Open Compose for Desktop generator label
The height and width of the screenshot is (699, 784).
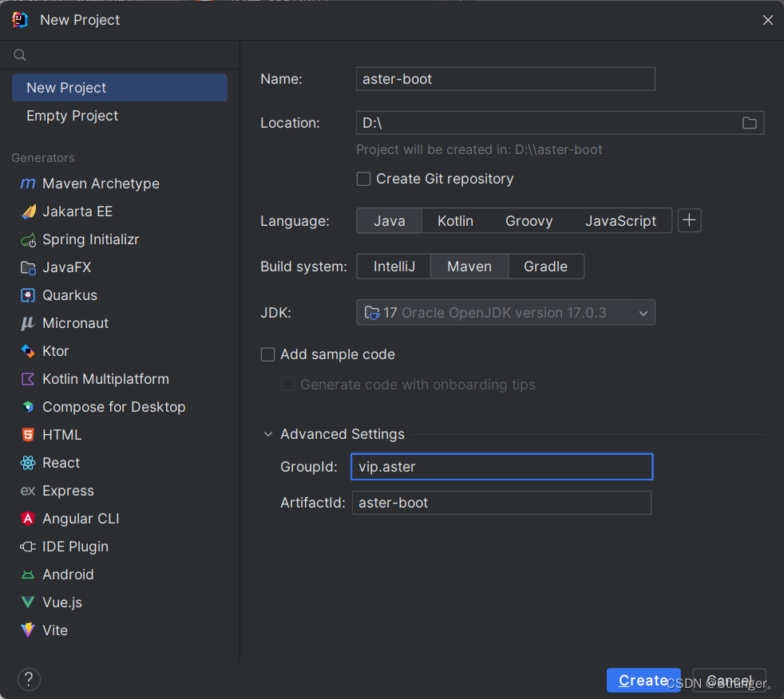click(114, 407)
